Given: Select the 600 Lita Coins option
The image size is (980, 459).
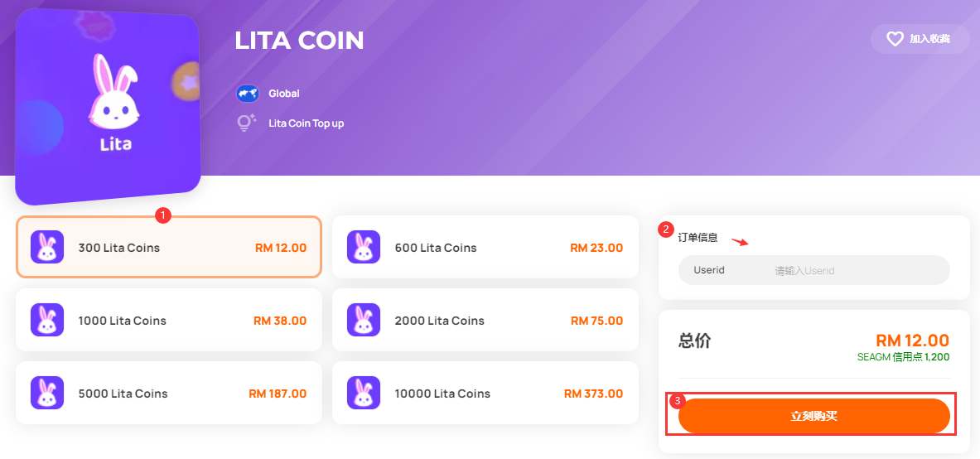Looking at the screenshot, I should (x=485, y=247).
